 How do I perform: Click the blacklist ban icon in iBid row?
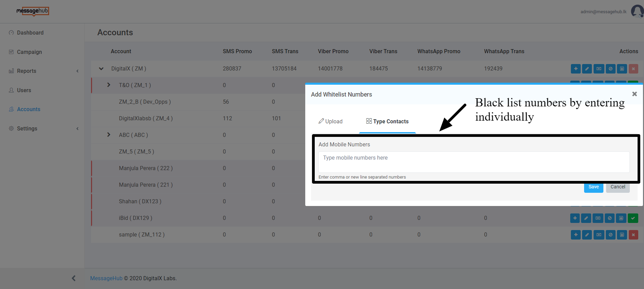(609, 218)
